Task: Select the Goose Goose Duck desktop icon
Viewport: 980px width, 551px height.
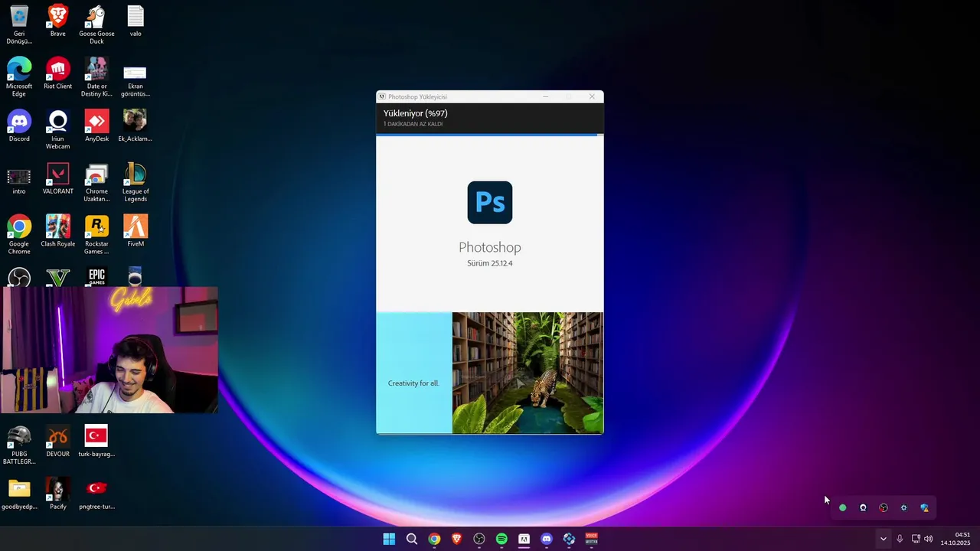Action: coord(96,17)
